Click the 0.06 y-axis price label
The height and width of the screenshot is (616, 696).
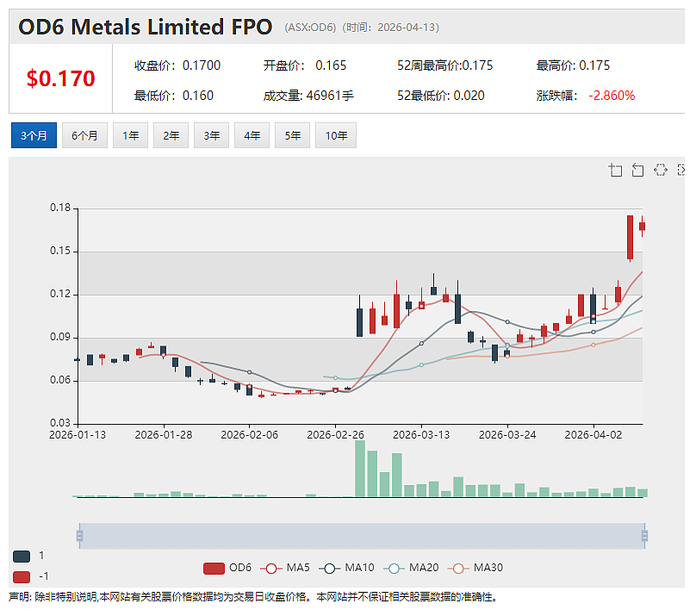pos(60,380)
